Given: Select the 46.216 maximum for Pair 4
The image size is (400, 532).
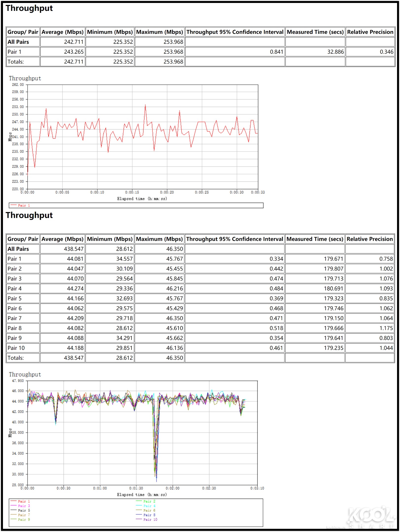Looking at the screenshot, I should pyautogui.click(x=175, y=289).
